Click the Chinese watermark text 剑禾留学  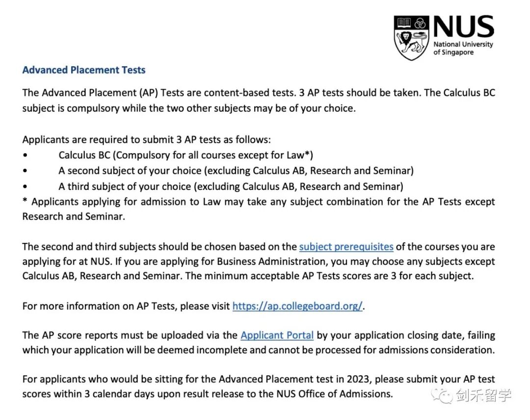tap(483, 395)
